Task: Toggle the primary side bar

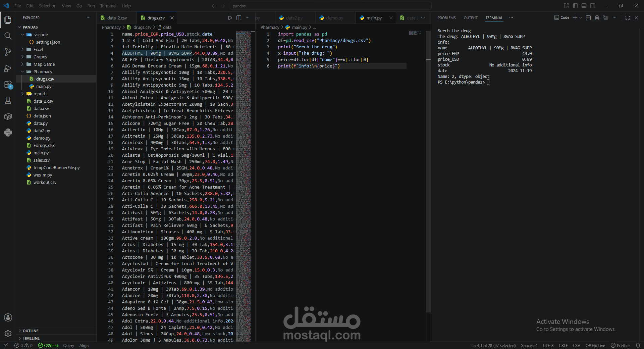Action: pos(575,6)
